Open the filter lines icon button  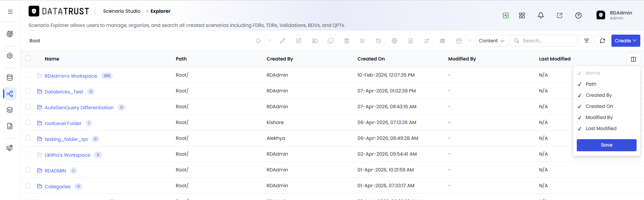coord(587,41)
